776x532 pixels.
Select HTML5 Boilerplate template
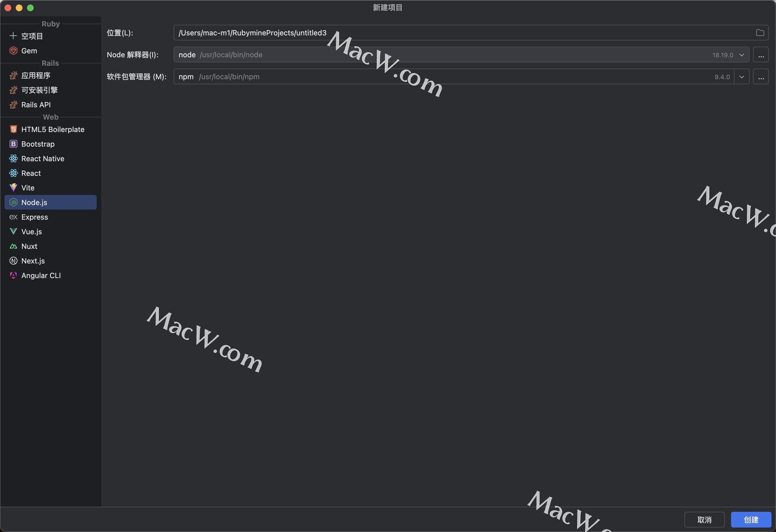point(51,129)
